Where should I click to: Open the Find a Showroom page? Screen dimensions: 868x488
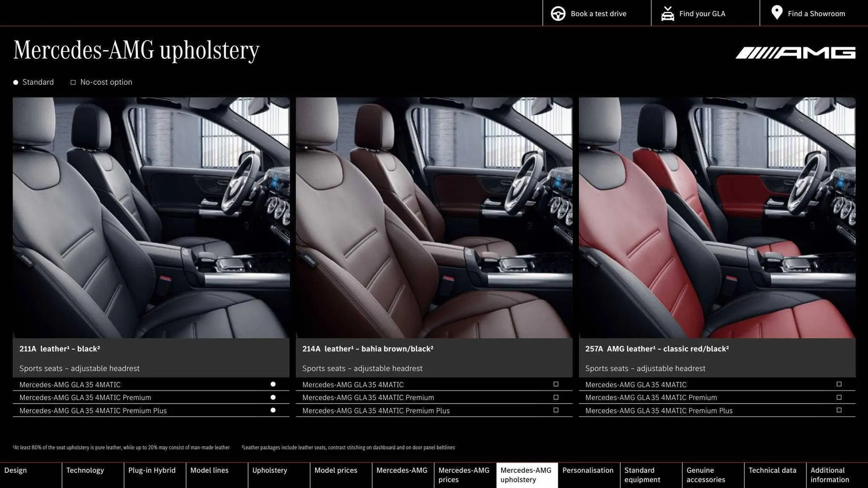[x=816, y=13]
